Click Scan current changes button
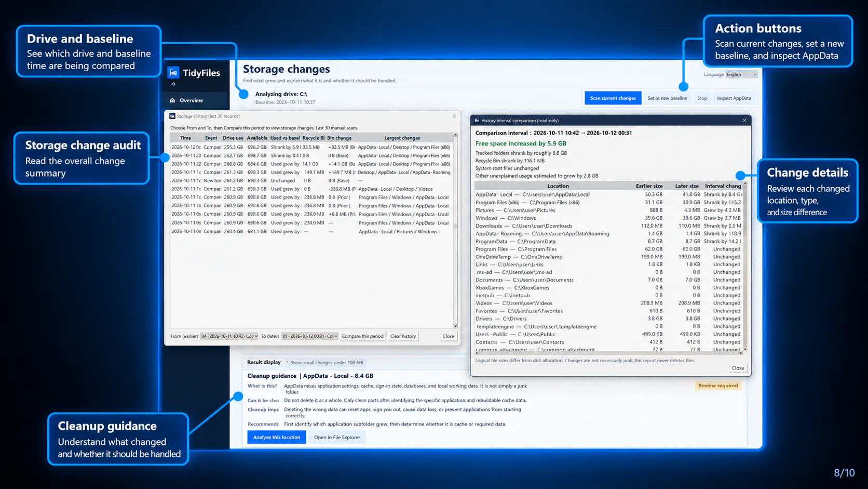 (x=613, y=98)
